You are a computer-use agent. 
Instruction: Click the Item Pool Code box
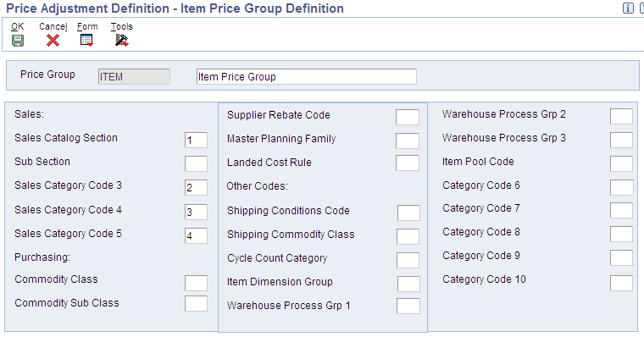[621, 163]
